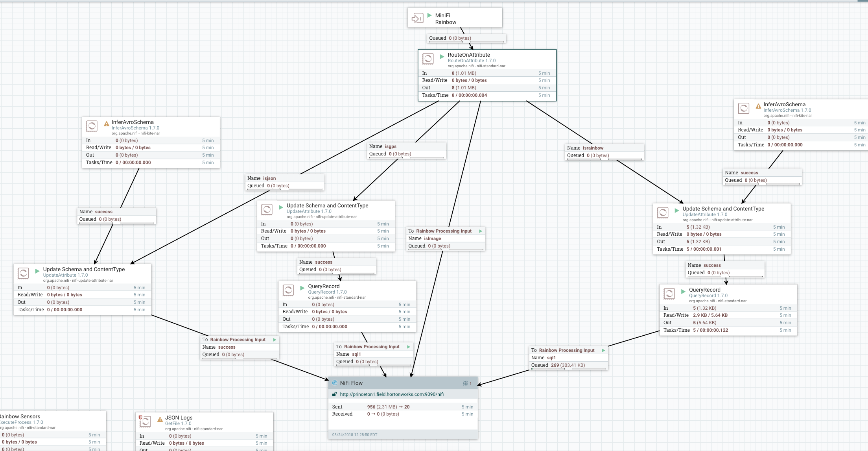Screen dimensions: 868x451
Task: Click right QueryRecord 'Tasks/Time 5 / 00:00:00.122' row
Action: click(728, 330)
